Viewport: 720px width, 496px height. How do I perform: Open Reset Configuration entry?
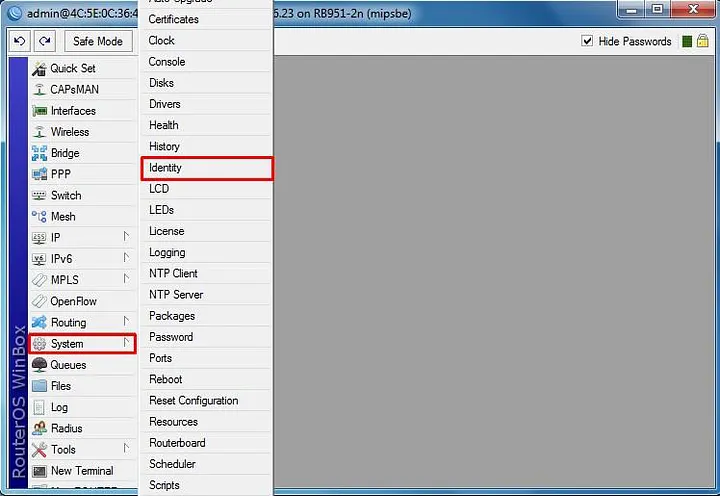206,400
